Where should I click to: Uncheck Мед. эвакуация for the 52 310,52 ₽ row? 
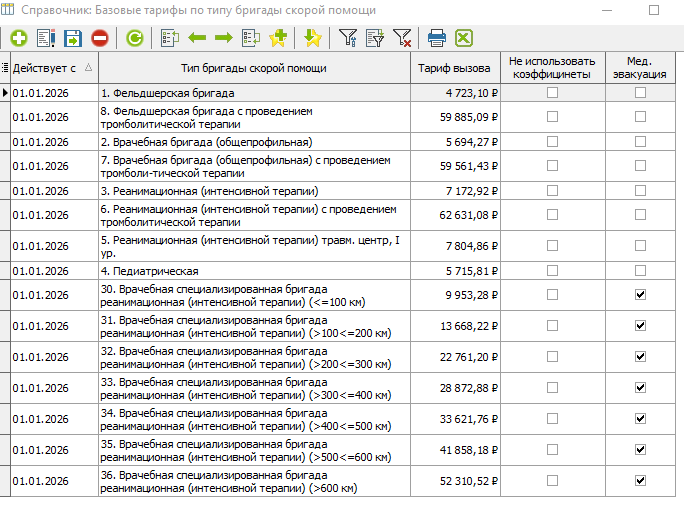tap(640, 481)
